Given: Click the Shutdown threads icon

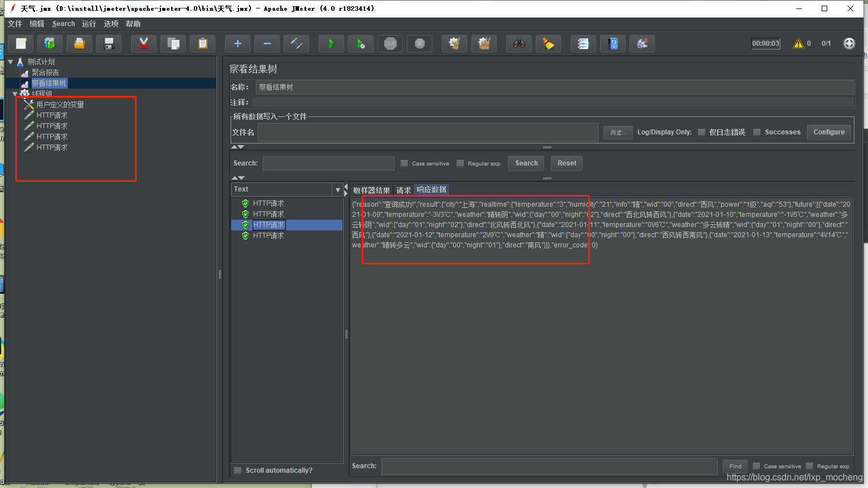Looking at the screenshot, I should [420, 43].
